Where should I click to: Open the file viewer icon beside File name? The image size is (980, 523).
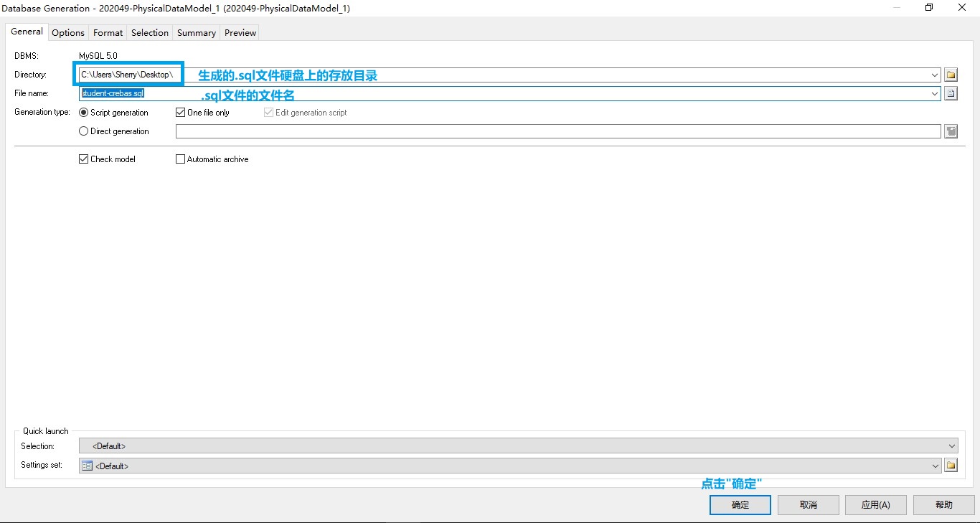point(951,93)
